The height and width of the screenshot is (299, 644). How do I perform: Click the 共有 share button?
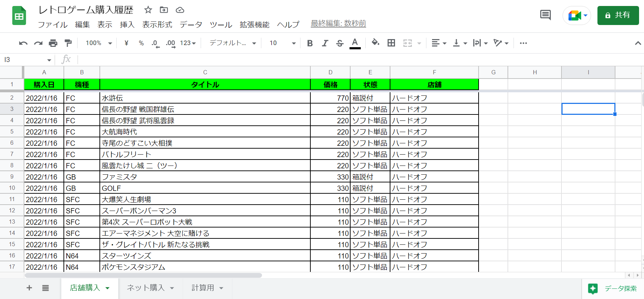618,15
